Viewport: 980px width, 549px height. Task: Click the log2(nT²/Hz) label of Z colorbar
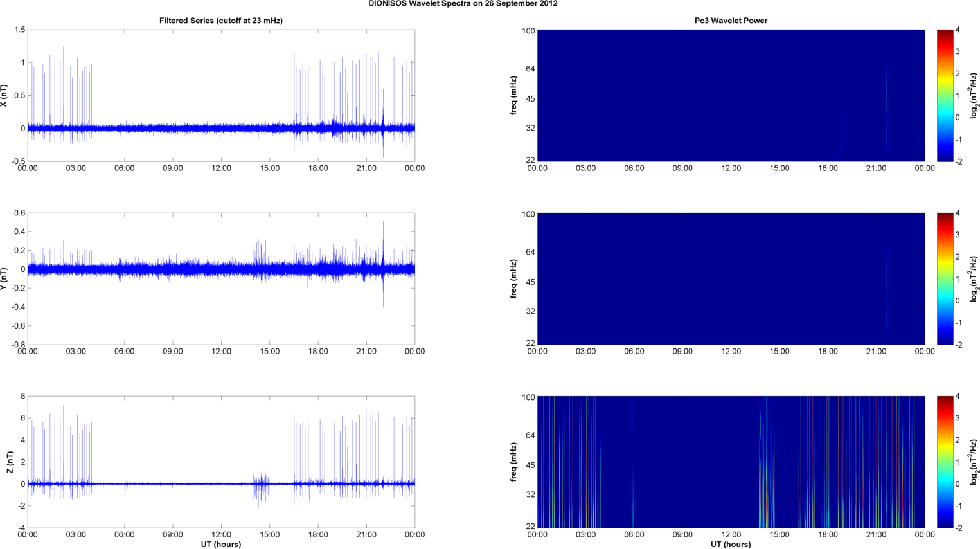click(x=974, y=462)
